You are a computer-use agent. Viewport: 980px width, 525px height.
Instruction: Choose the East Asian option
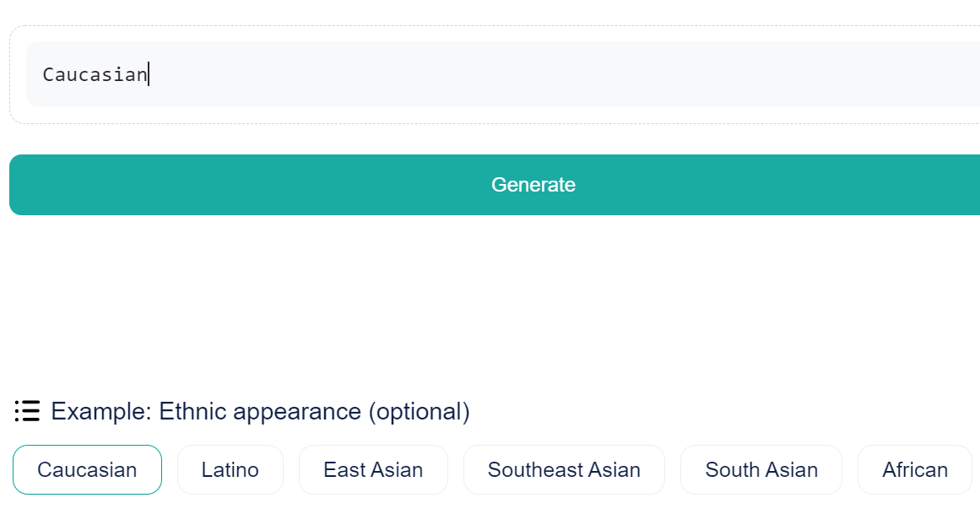(373, 469)
